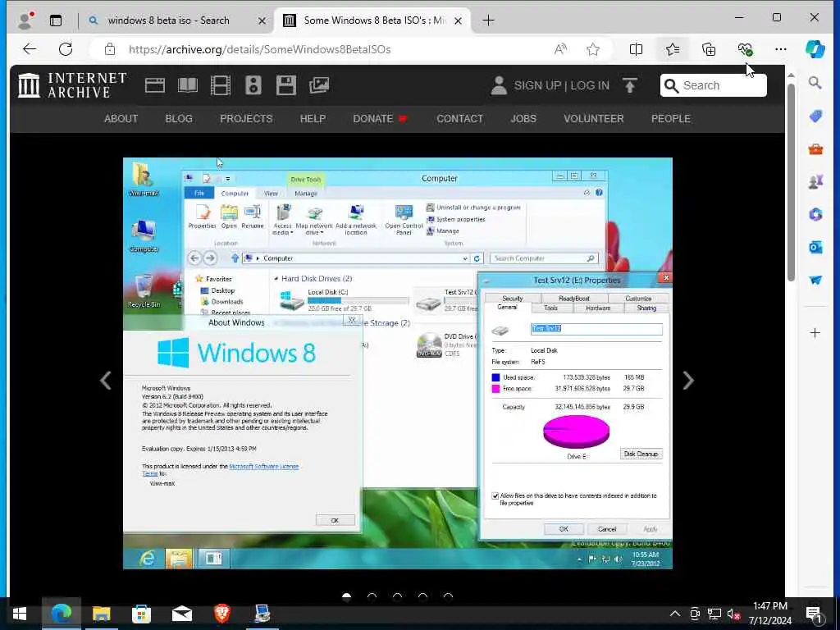Image resolution: width=840 pixels, height=630 pixels.
Task: Open Internet Archive Web icon
Action: point(155,85)
